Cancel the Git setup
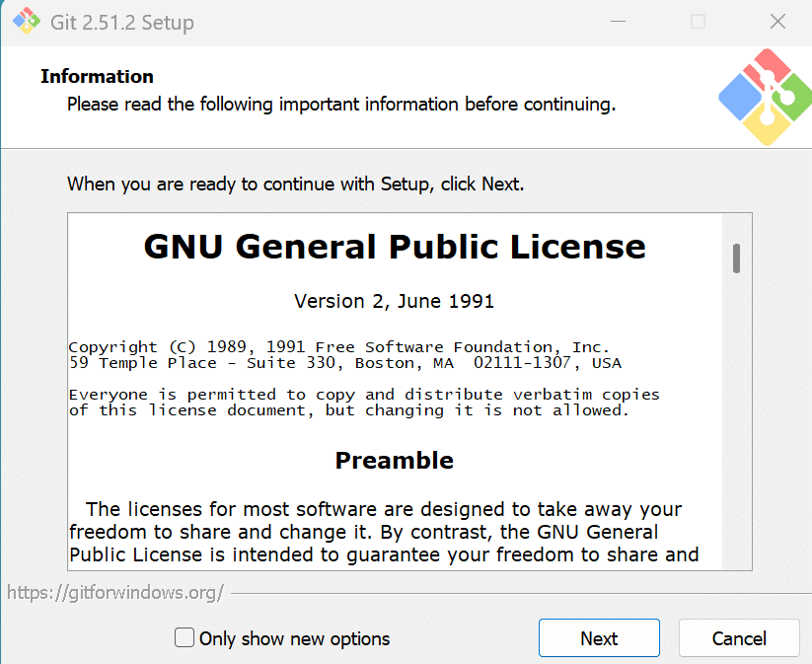The width and height of the screenshot is (812, 664). click(739, 638)
